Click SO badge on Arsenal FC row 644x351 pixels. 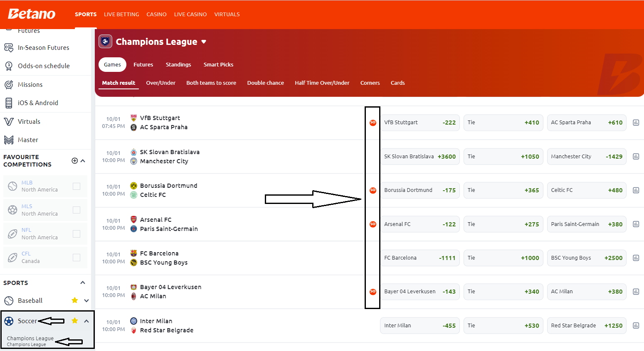click(x=373, y=224)
